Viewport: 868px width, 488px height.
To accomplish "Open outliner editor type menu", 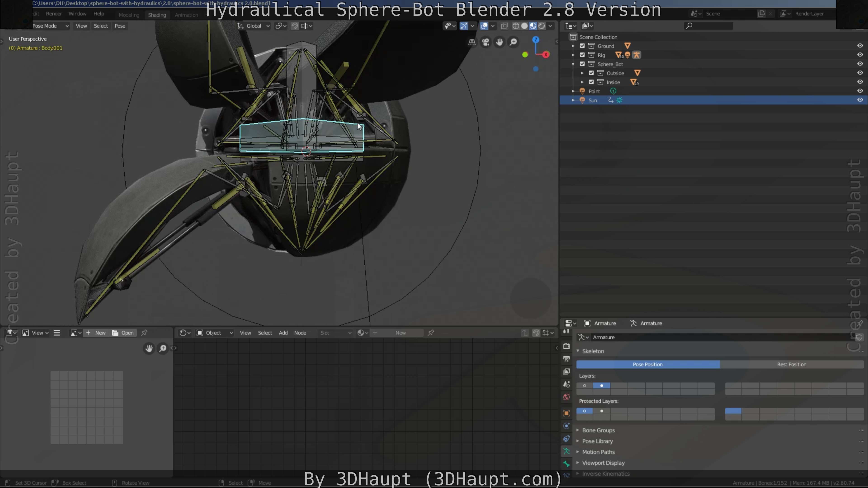I will tap(571, 26).
